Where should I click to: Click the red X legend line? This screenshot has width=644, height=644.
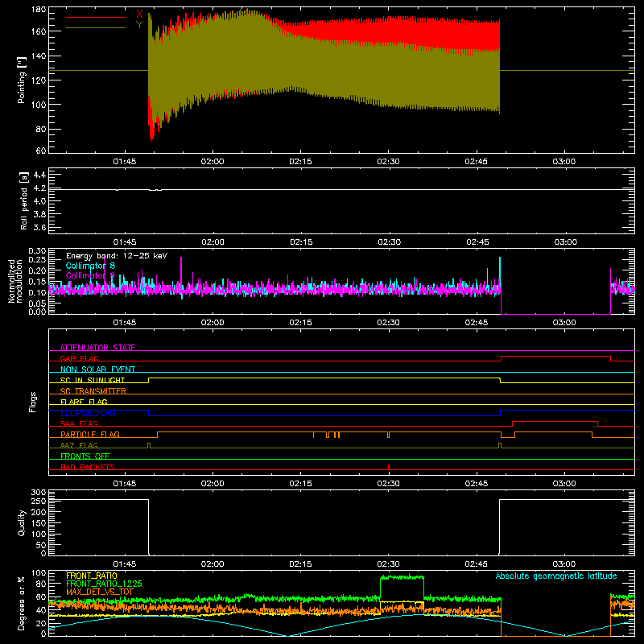pos(96,17)
